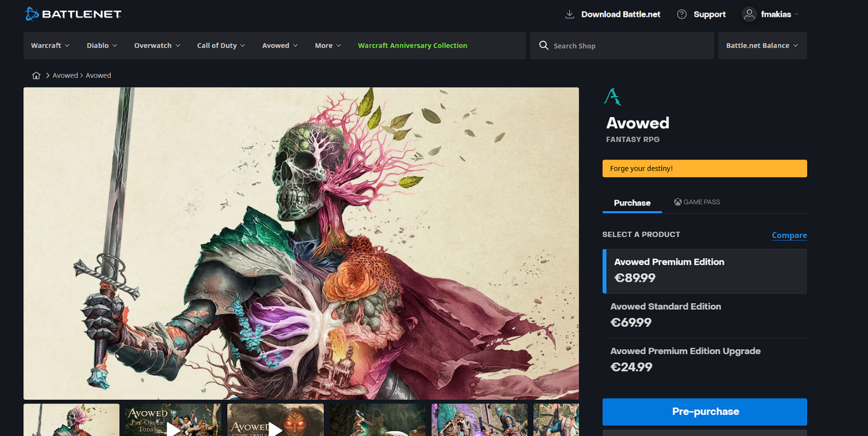Viewport: 868px width, 436px height.
Task: Expand the More menu
Action: (x=328, y=46)
